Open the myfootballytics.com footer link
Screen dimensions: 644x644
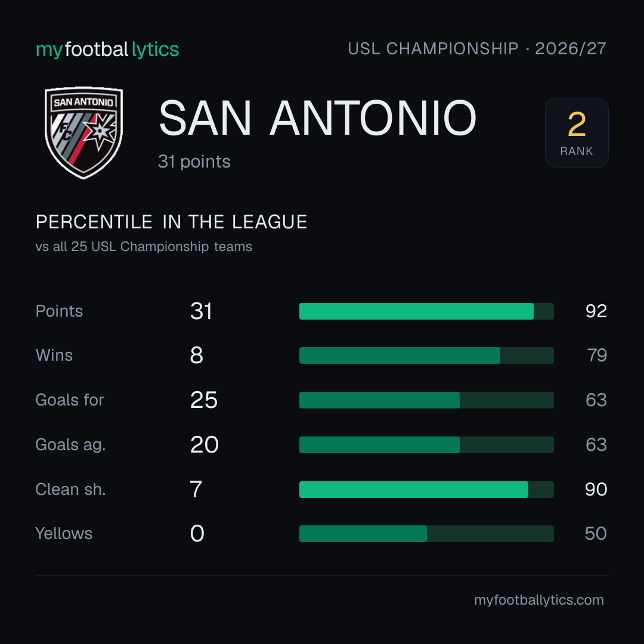539,600
